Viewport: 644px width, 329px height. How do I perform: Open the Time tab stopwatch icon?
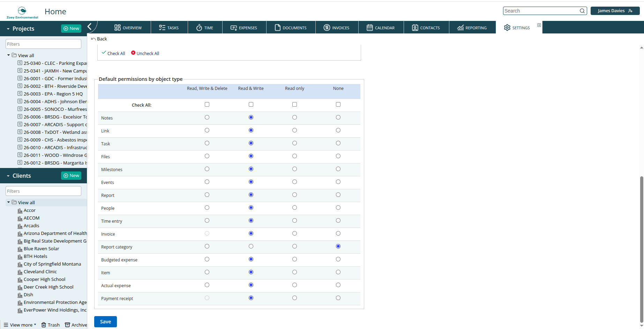tap(199, 28)
